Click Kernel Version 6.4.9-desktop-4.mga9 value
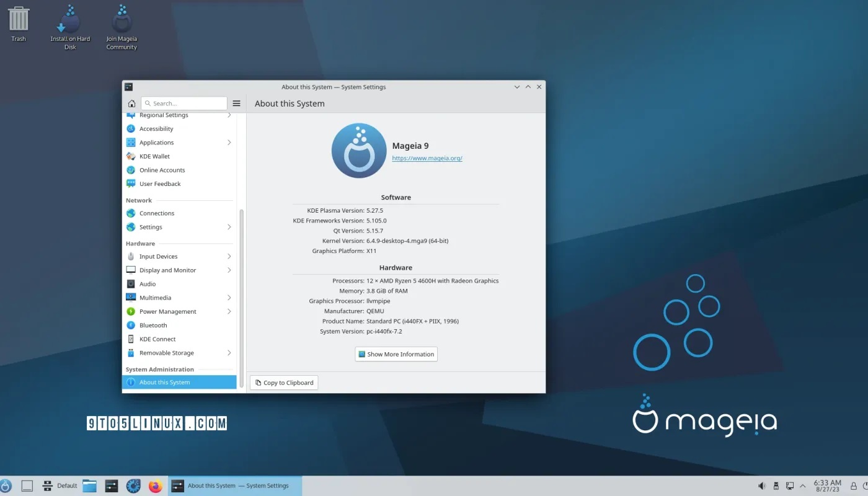The width and height of the screenshot is (868, 496). (x=407, y=241)
